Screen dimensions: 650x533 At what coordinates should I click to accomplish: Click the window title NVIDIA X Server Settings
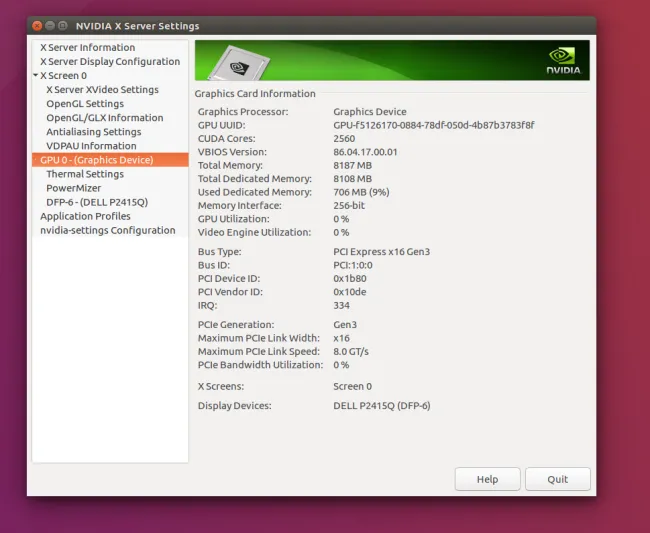click(x=137, y=26)
